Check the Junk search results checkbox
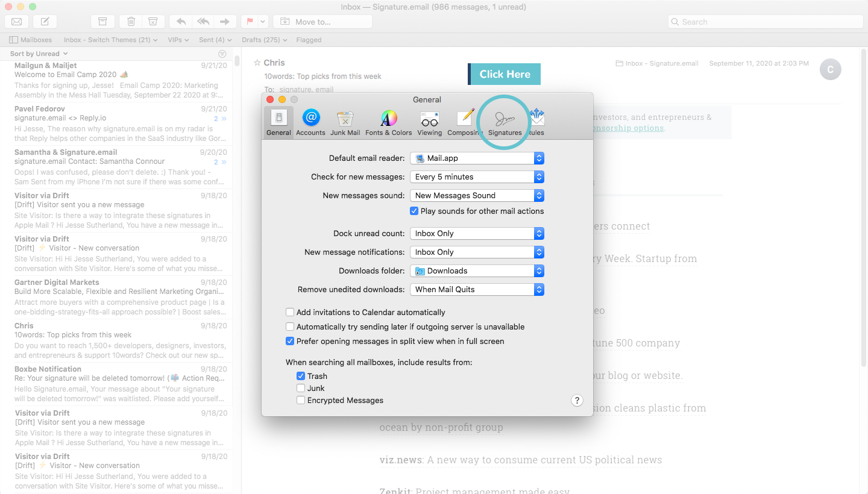Screen dimensions: 868x494 coord(300,388)
